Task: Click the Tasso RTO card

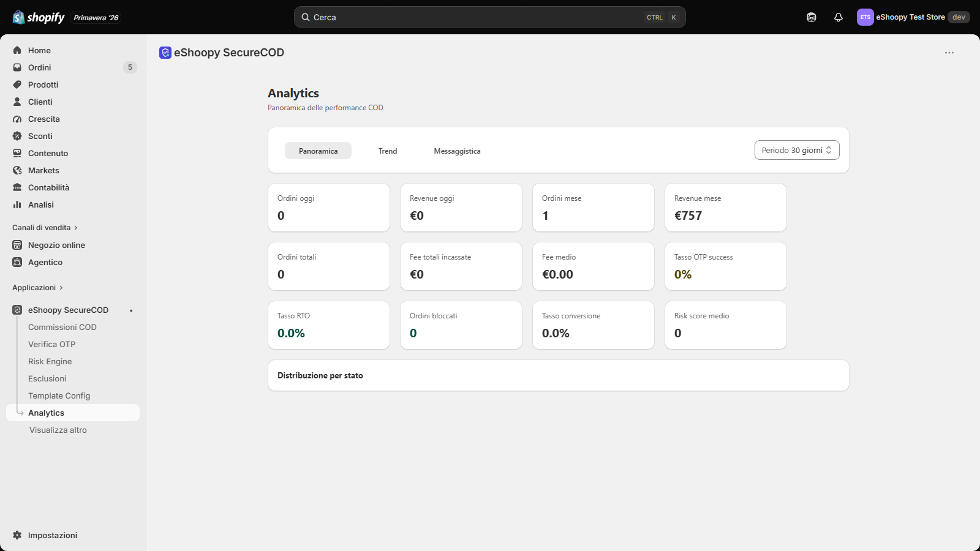Action: click(x=329, y=325)
